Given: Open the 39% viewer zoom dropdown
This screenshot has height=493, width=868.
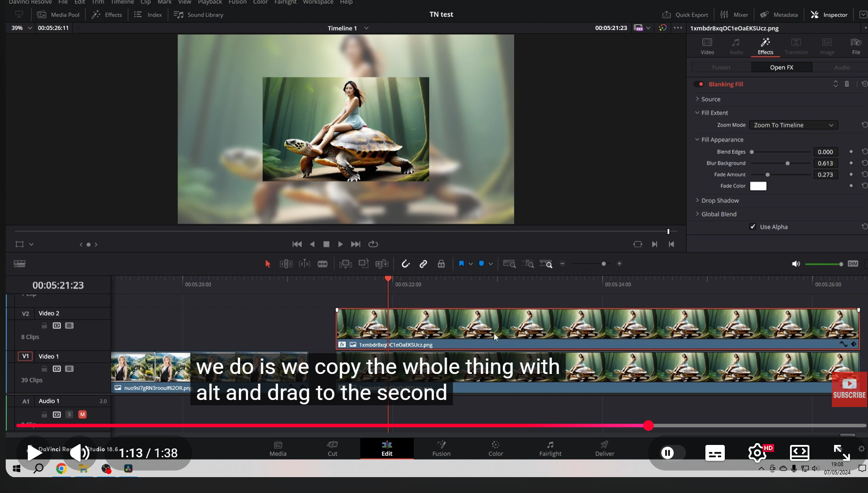Looking at the screenshot, I should pos(21,28).
